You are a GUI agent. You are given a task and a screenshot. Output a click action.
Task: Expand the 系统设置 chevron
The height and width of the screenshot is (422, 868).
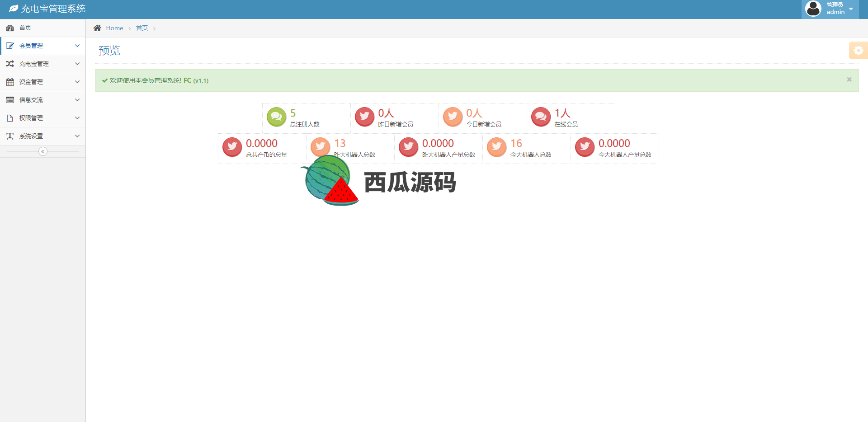[x=77, y=136]
